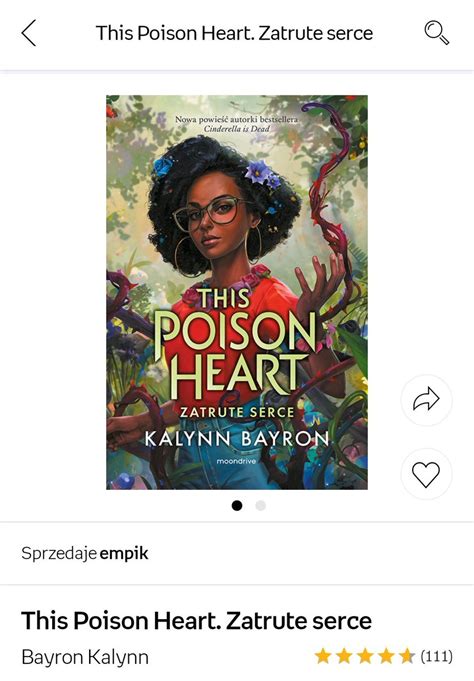Open search with the magnifier icon
Screen dimensions: 474x681
[436, 33]
